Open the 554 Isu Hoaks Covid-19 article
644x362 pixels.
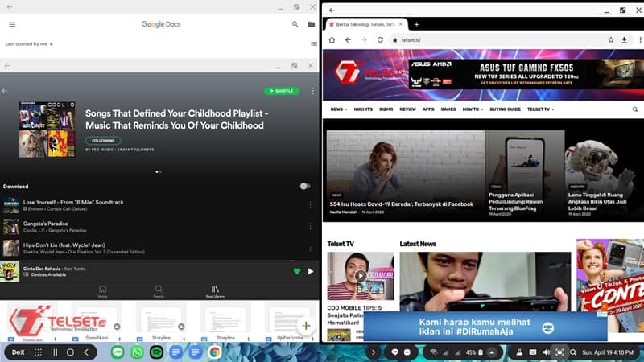click(401, 204)
